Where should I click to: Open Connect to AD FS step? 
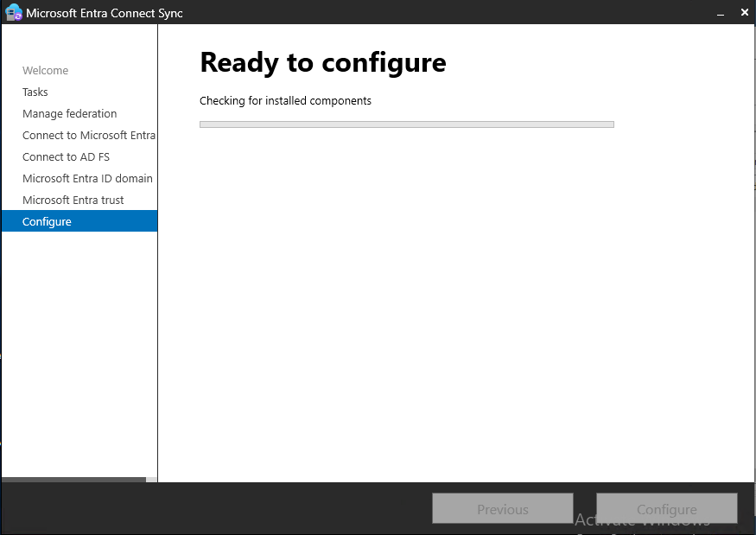[x=66, y=157]
